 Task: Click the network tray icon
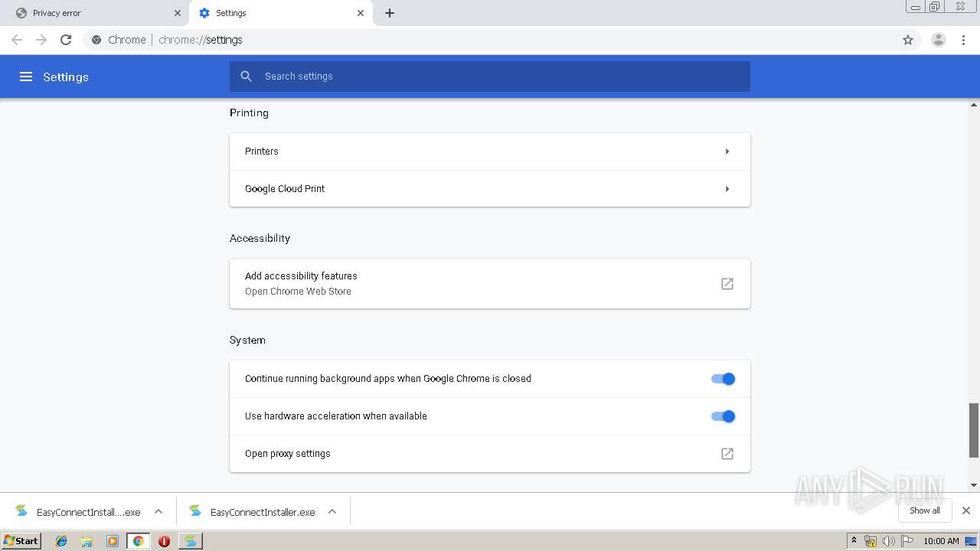click(871, 541)
